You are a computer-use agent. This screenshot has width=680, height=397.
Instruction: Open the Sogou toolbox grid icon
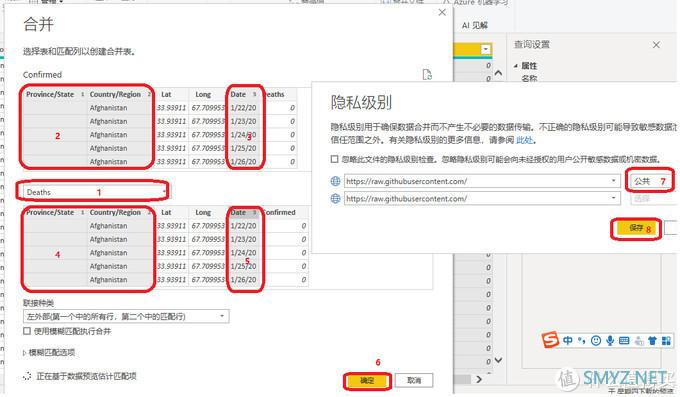667,341
